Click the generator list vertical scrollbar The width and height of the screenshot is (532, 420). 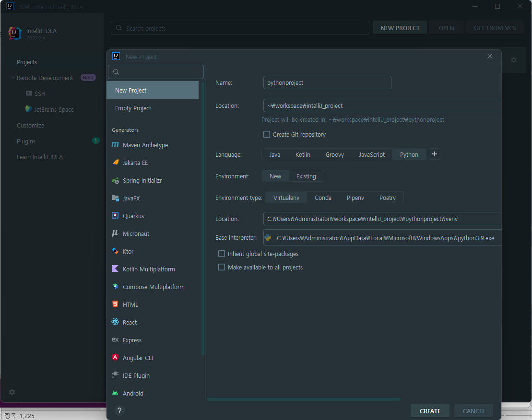203,218
